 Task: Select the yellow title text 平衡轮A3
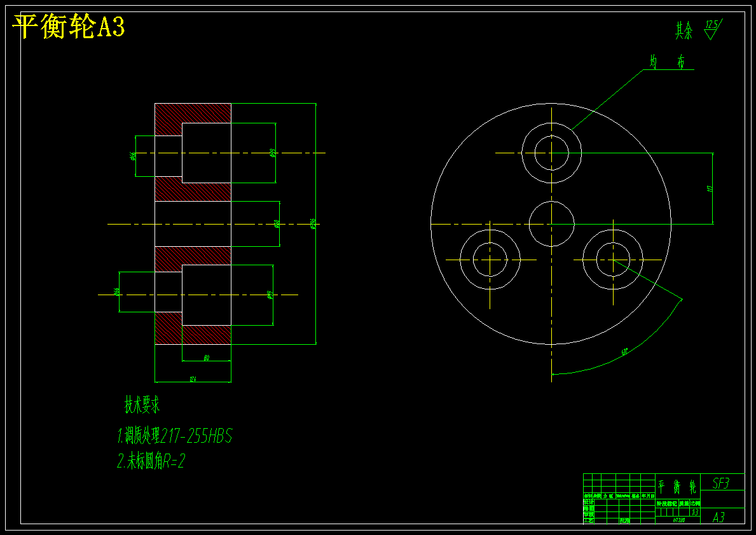pos(69,27)
